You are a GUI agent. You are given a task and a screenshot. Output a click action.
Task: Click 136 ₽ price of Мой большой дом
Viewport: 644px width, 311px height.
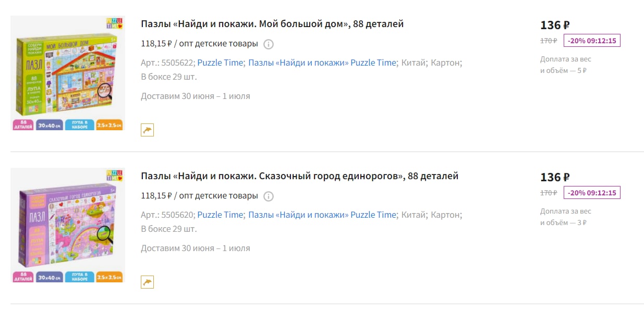[x=555, y=25]
